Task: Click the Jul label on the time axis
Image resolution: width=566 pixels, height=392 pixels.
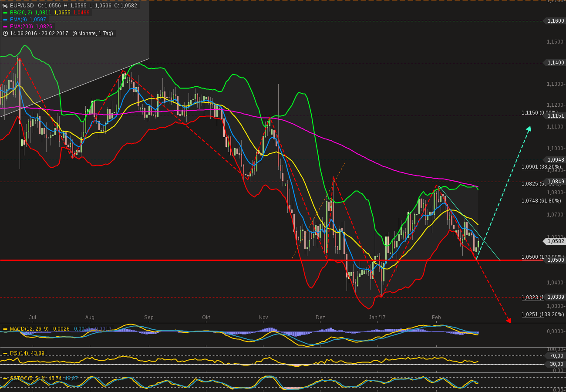Action: click(x=32, y=318)
